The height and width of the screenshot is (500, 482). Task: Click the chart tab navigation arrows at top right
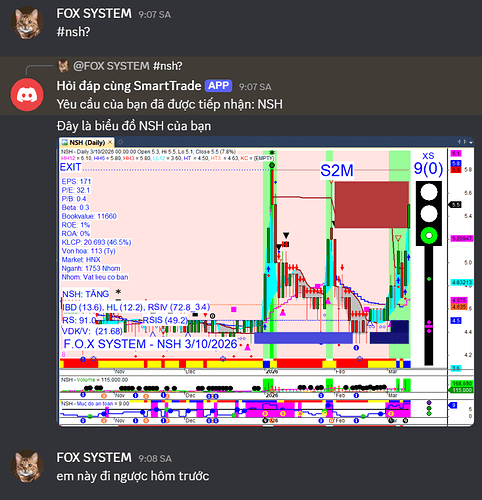(x=462, y=142)
